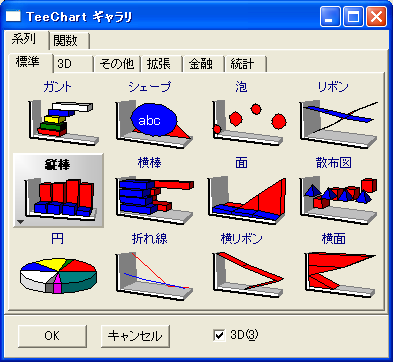This screenshot has width=393, height=362.
Task: Toggle the 3D checkbox
Action: (219, 335)
